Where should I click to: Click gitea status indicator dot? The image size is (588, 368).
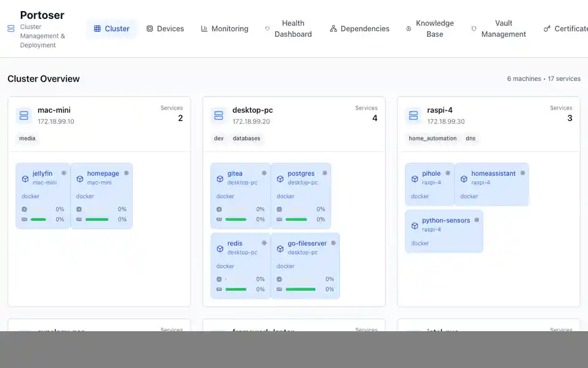tap(264, 173)
